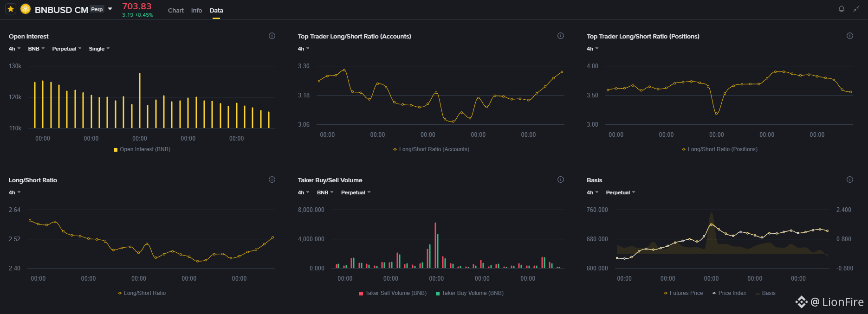Click the 8,000.000 volume axis label
This screenshot has height=314, width=868.
pyautogui.click(x=311, y=210)
